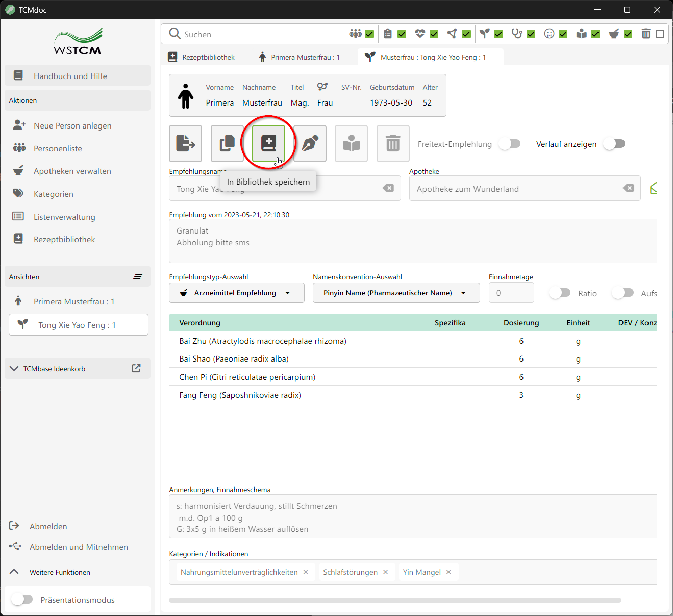Save recommendation to library (In Bibliothek speichern)

point(268,143)
